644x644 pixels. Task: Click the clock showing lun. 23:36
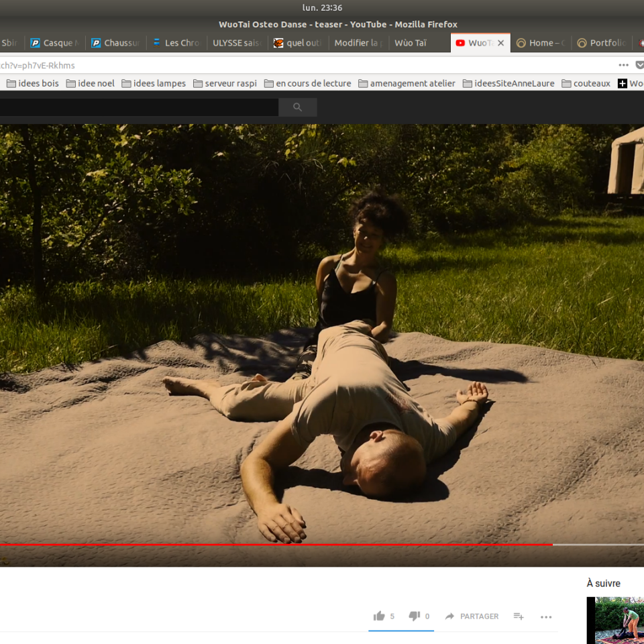(x=322, y=7)
